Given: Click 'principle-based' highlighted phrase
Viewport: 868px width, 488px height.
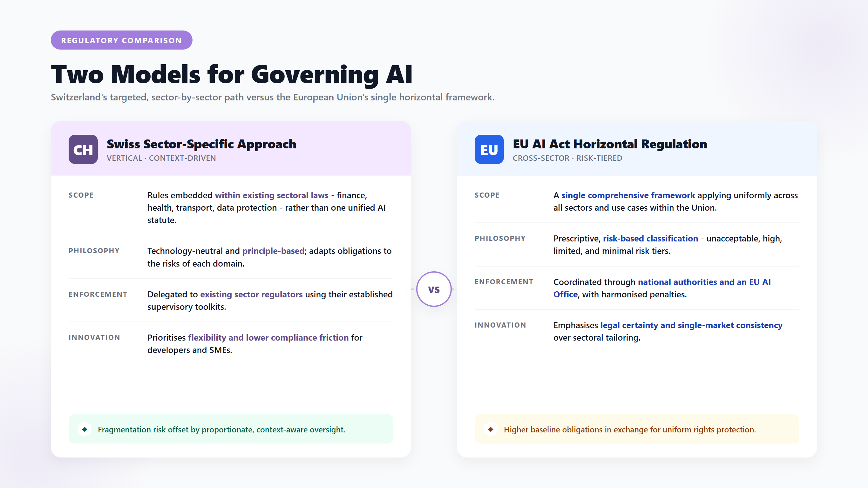Looking at the screenshot, I should click(x=273, y=251).
